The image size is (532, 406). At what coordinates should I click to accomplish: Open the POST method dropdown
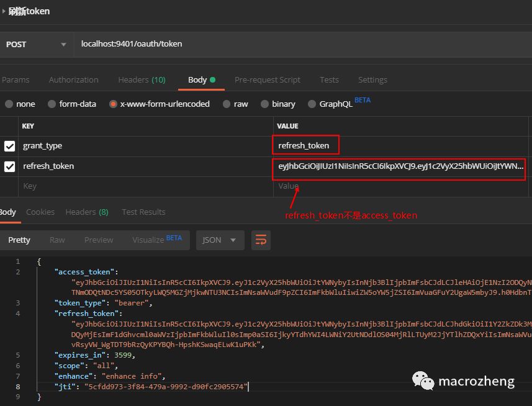(36, 45)
